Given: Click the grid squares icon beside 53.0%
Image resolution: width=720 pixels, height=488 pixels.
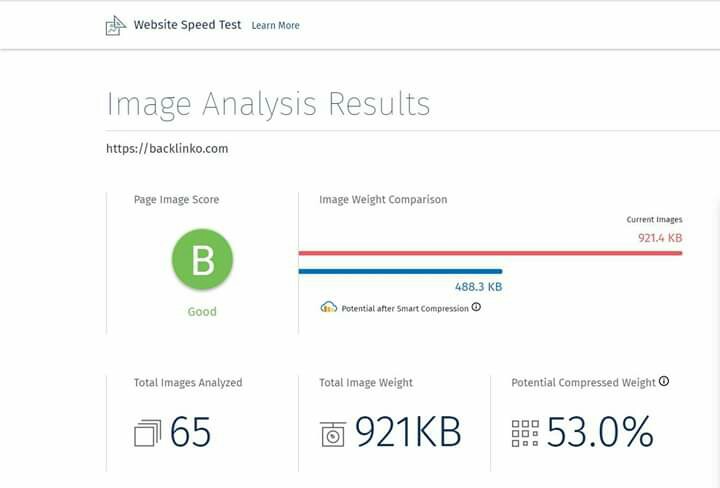Looking at the screenshot, I should tap(525, 433).
